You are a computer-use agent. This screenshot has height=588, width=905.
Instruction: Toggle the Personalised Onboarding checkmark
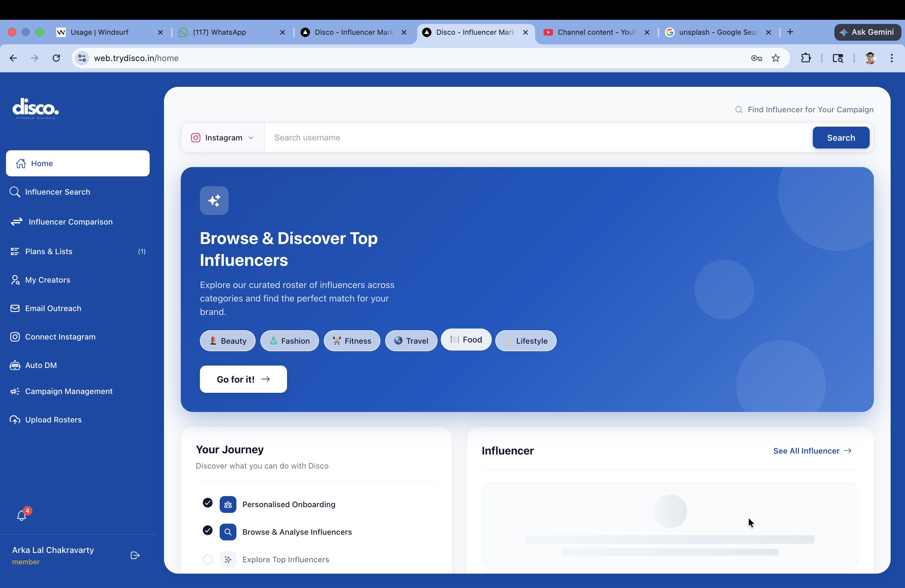(208, 503)
